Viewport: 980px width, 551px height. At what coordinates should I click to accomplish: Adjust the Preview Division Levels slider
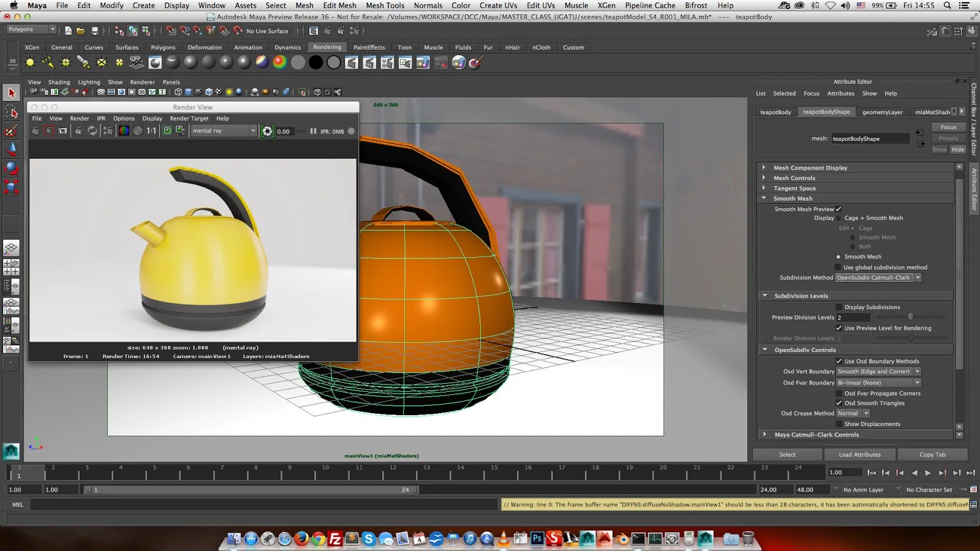pos(910,317)
